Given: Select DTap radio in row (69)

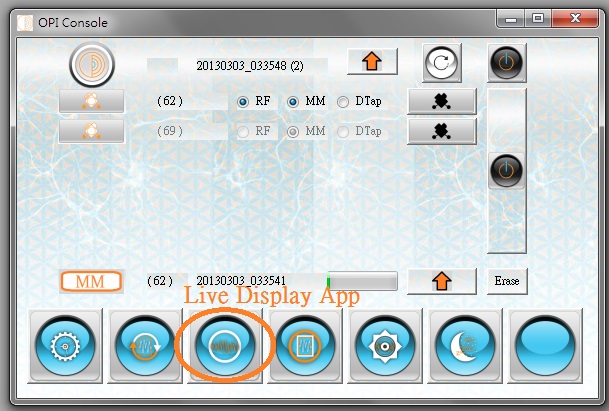Looking at the screenshot, I should pos(343,132).
